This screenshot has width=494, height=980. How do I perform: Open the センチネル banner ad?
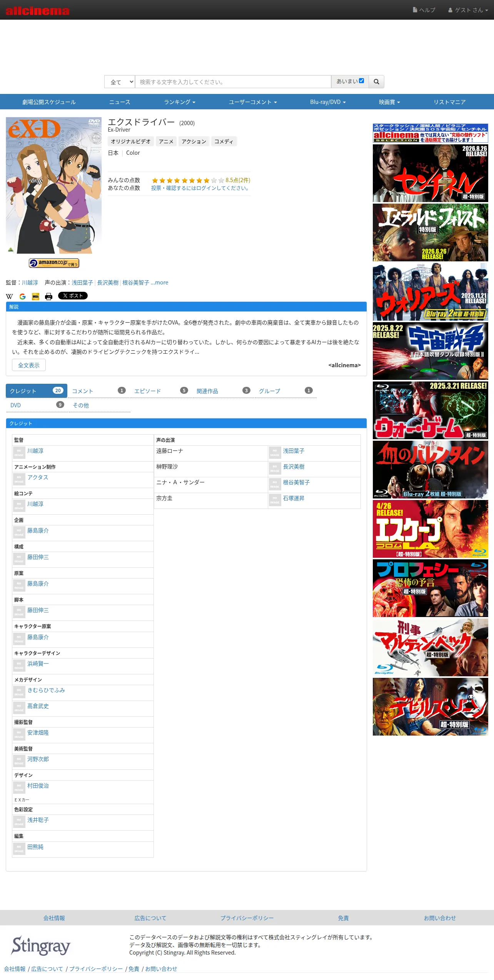pyautogui.click(x=430, y=173)
